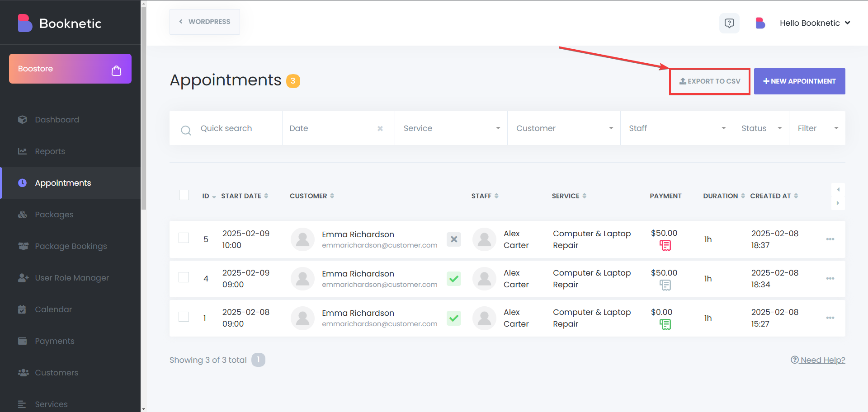This screenshot has height=412, width=868.
Task: Open the Hello Booknetic user menu
Action: click(x=815, y=23)
